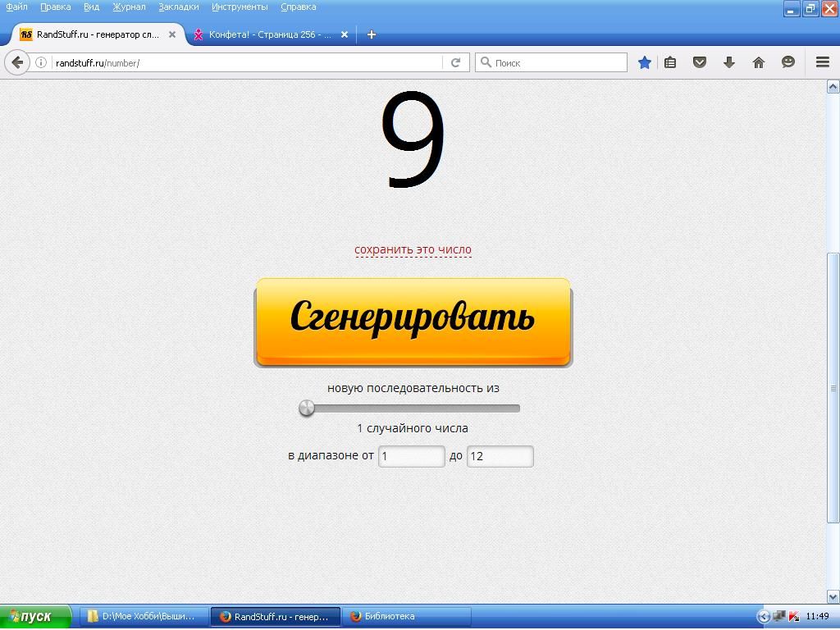Image resolution: width=840 pixels, height=630 pixels.
Task: Show site information icon in address bar
Action: pyautogui.click(x=40, y=62)
